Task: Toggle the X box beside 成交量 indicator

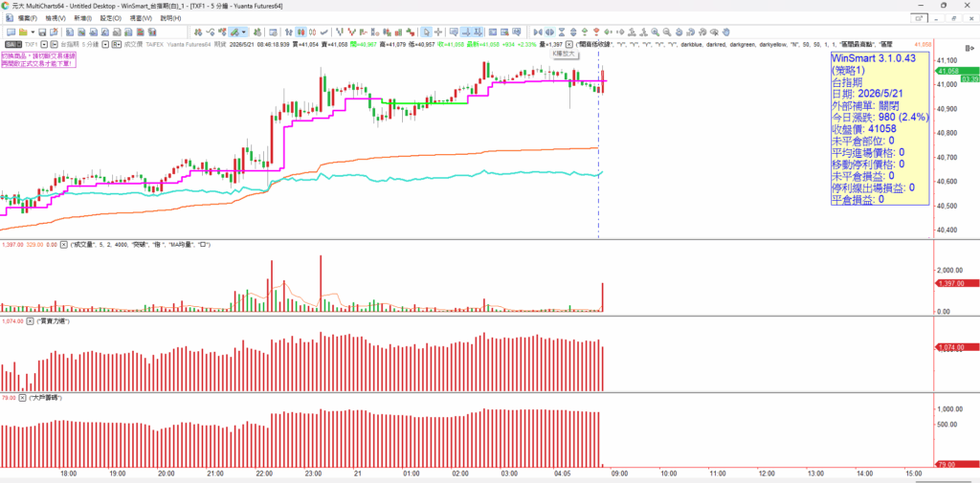Action: (x=63, y=245)
